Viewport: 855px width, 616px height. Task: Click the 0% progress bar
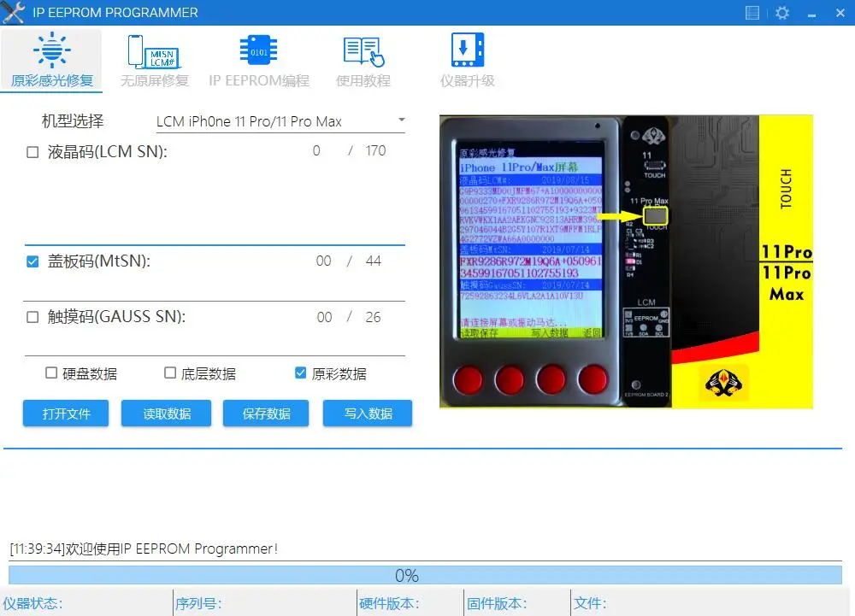click(x=425, y=575)
